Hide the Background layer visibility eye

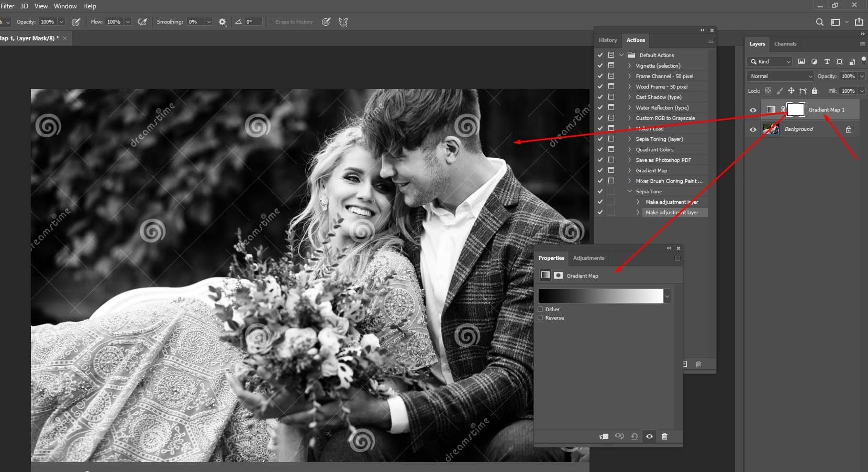753,129
